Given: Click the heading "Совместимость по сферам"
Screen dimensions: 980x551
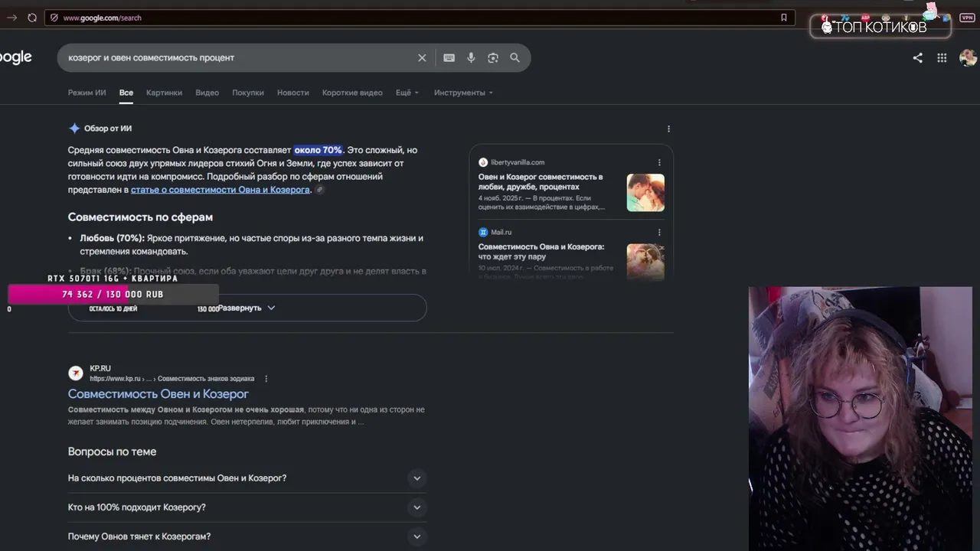Looking at the screenshot, I should click(140, 217).
